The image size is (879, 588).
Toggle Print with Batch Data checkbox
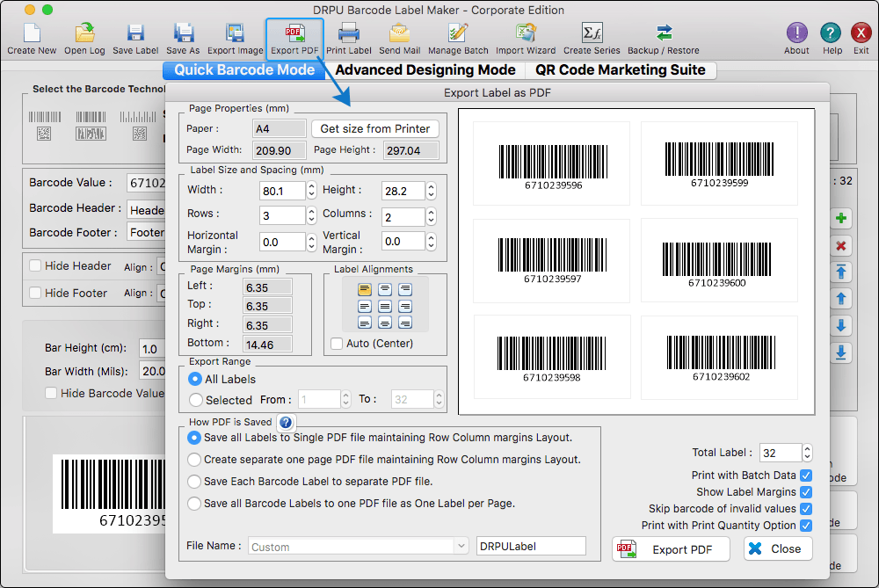806,475
